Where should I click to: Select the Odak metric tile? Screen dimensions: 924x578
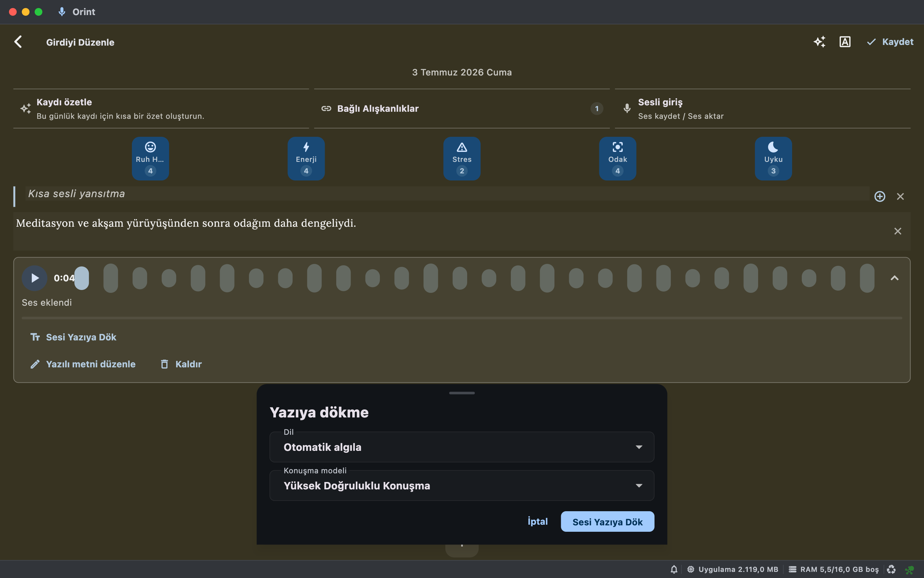(x=617, y=158)
